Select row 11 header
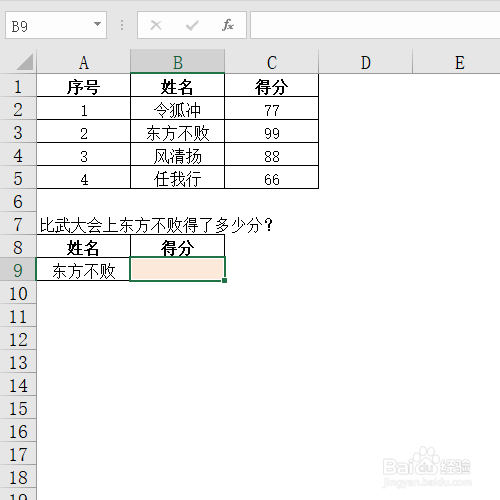The image size is (500, 500). (18, 316)
